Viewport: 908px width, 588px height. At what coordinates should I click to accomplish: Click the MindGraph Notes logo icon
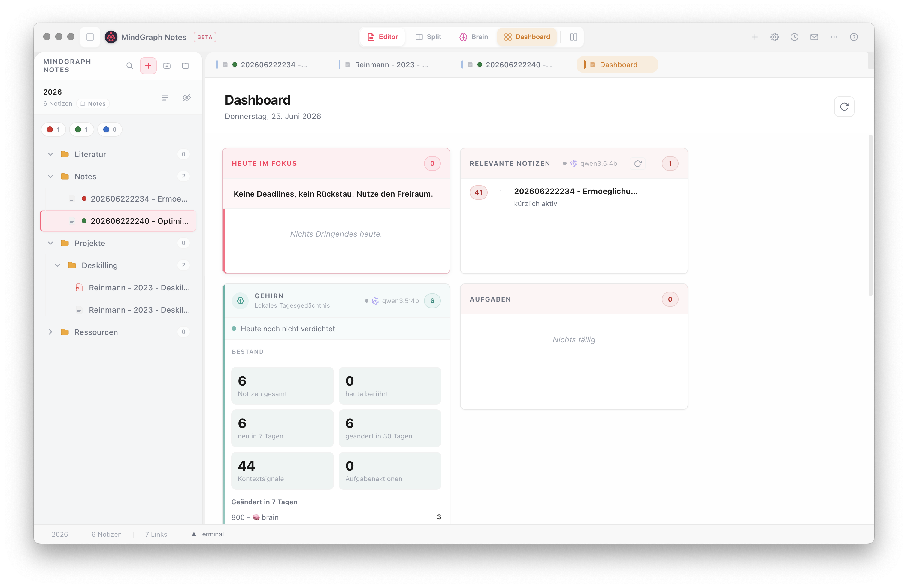[x=111, y=37]
